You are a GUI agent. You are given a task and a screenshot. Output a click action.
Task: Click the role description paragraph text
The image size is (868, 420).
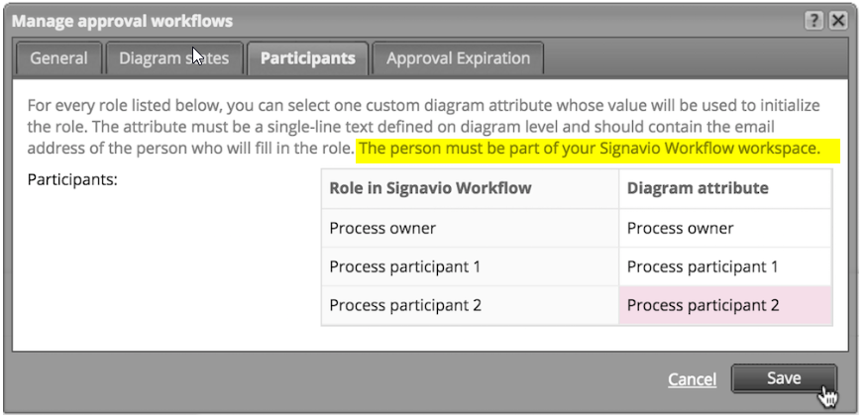coord(423,126)
